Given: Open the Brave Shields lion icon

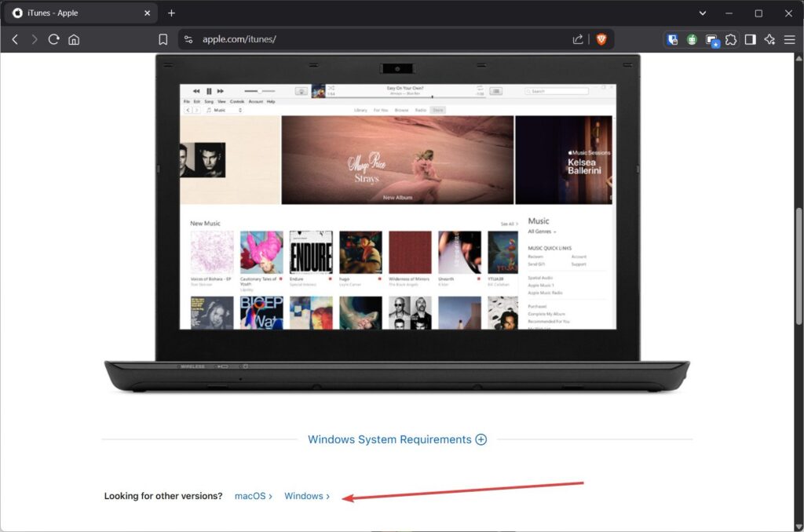Looking at the screenshot, I should click(x=601, y=39).
